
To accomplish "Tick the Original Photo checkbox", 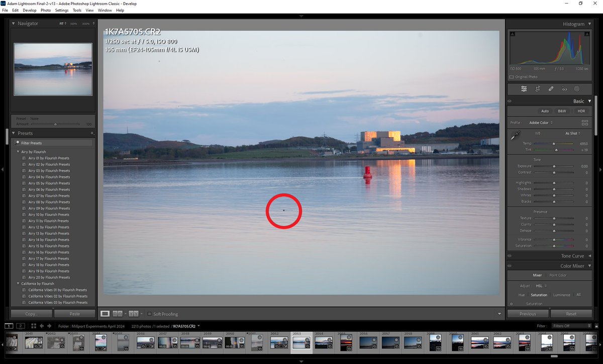I will pyautogui.click(x=512, y=77).
